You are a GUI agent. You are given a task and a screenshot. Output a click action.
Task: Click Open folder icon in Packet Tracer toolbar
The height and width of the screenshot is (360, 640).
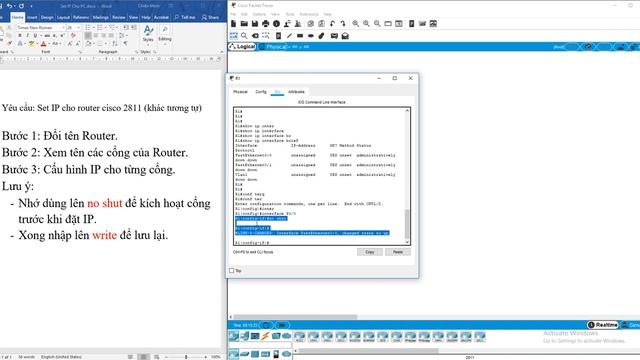244,24
